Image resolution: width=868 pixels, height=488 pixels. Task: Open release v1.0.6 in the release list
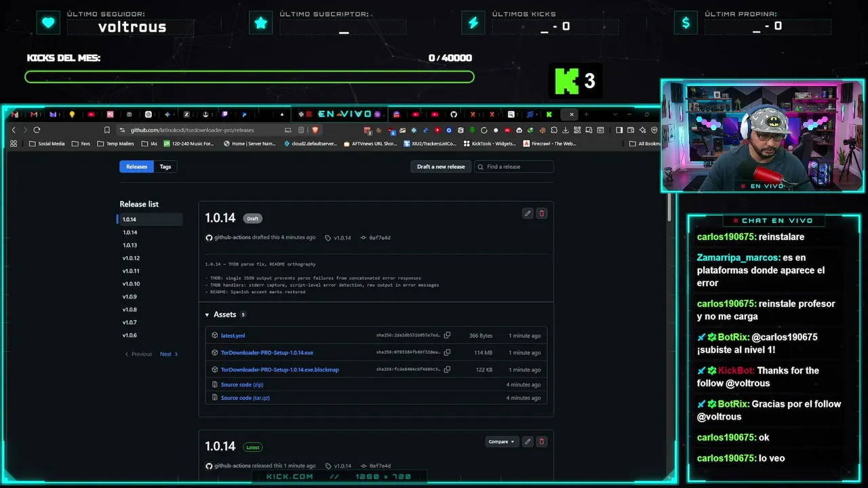coord(130,335)
